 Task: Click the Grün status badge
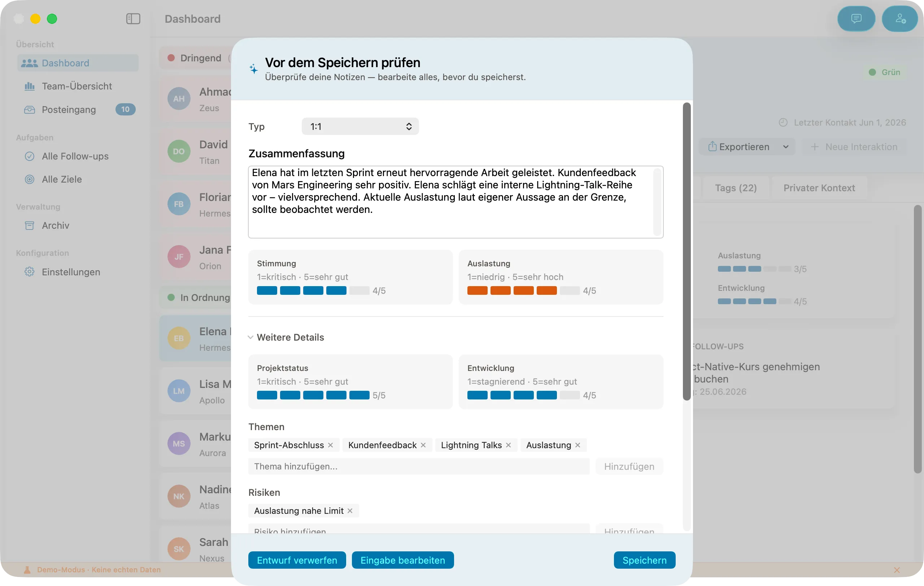884,72
